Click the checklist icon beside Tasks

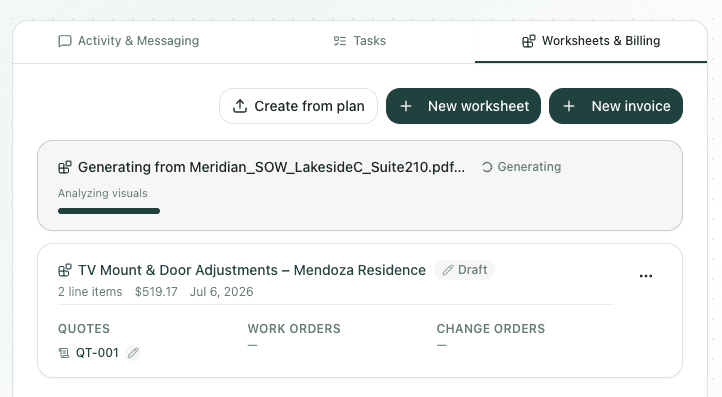[340, 41]
